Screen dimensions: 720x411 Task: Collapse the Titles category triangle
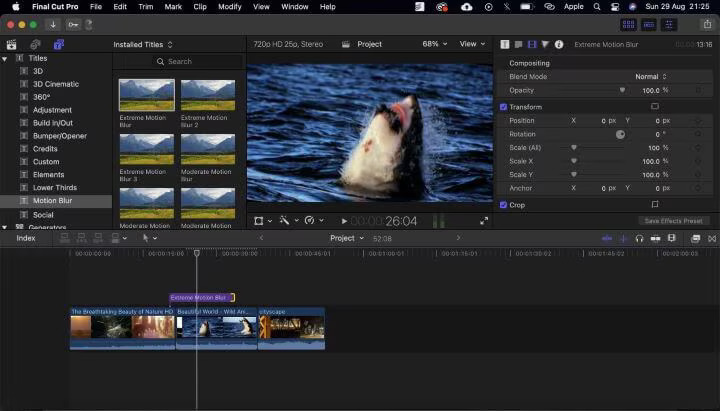point(5,59)
